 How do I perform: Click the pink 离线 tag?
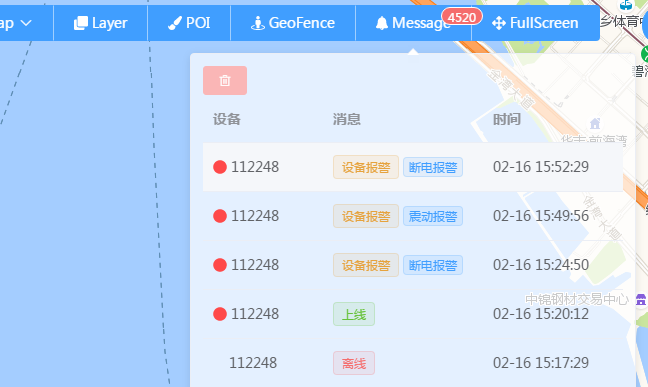[x=354, y=363]
